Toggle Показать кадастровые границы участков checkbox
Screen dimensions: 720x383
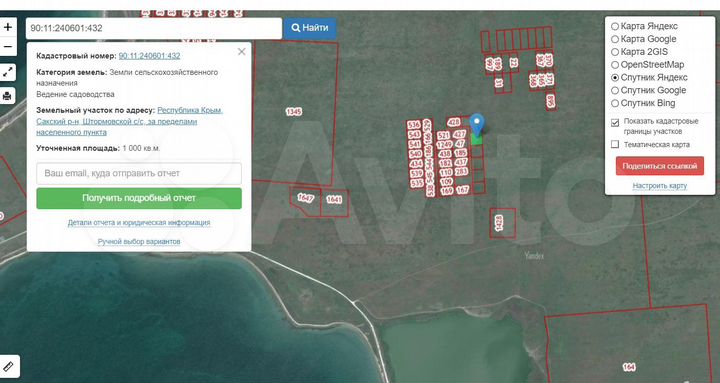[615, 123]
